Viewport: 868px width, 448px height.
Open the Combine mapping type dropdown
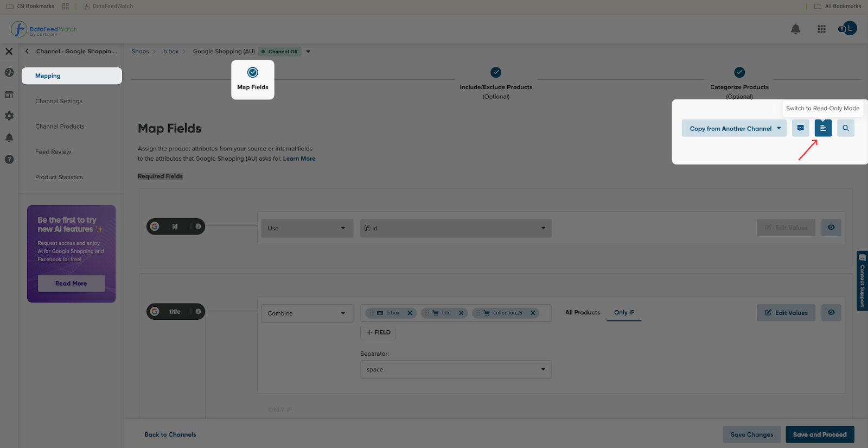point(307,313)
